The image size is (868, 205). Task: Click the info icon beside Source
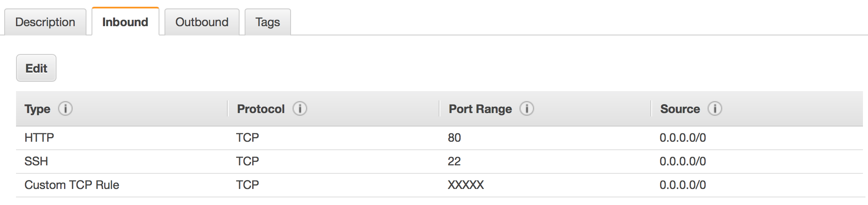pyautogui.click(x=715, y=109)
